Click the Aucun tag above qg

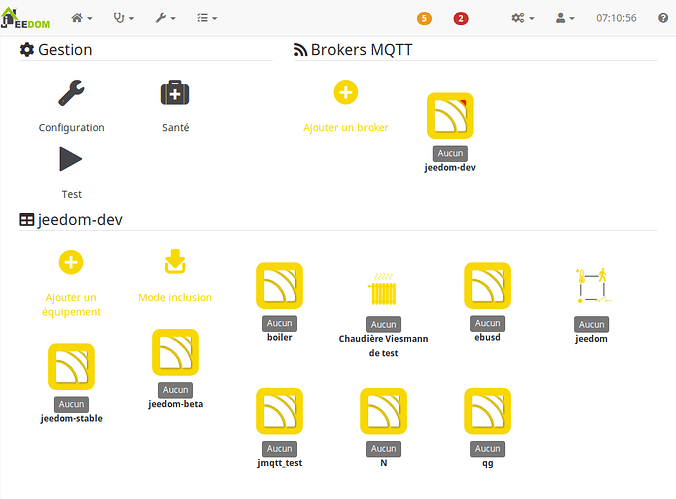pyautogui.click(x=488, y=449)
